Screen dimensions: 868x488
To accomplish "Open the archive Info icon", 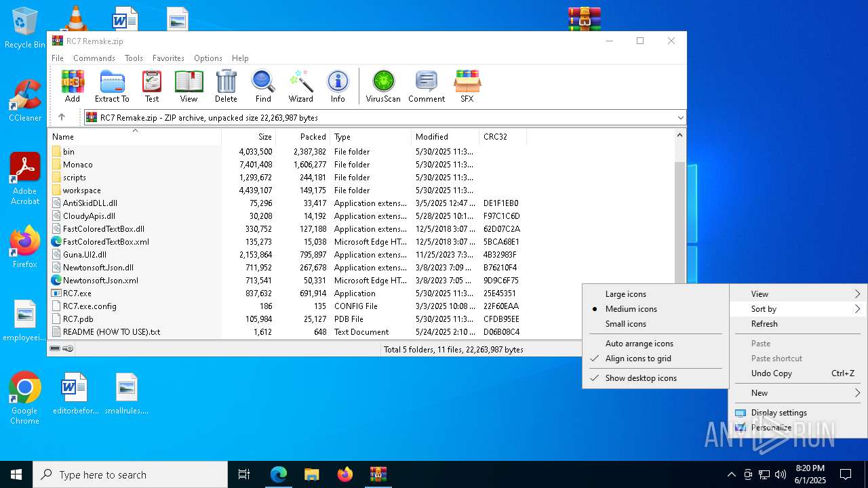I will click(338, 86).
